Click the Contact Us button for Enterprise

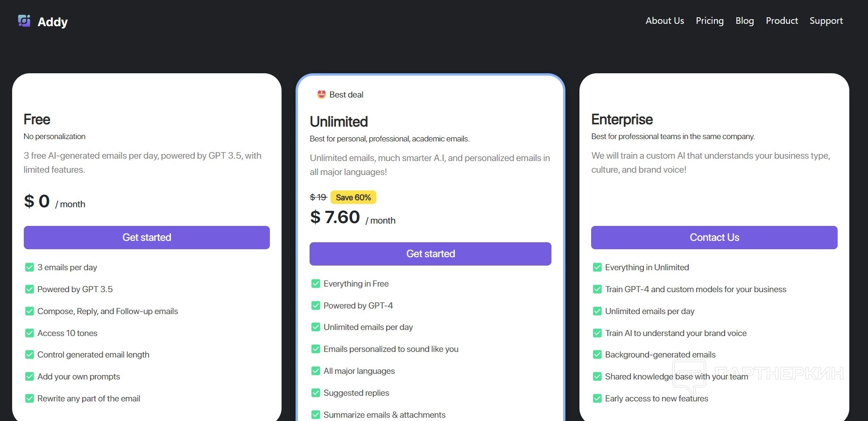pos(714,238)
